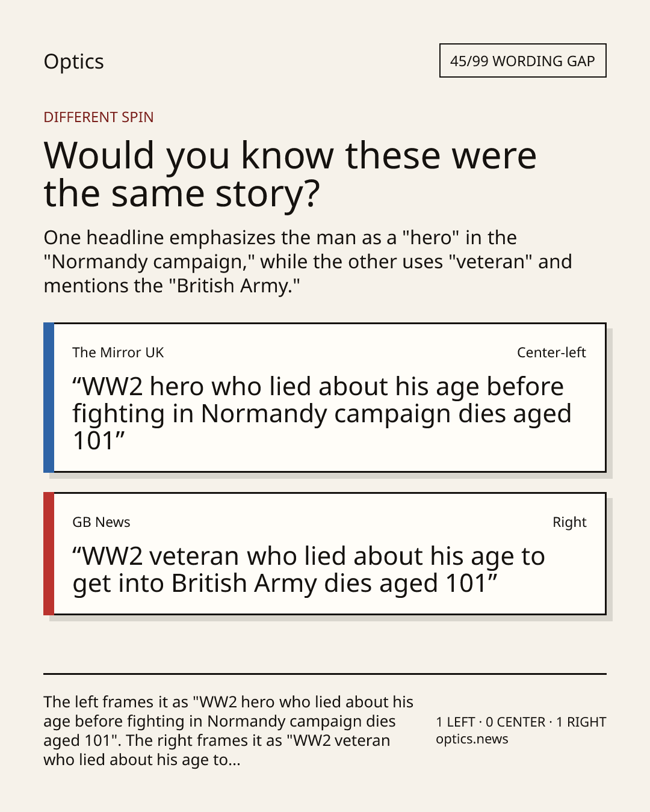Viewport: 650px width, 812px height.
Task: Click the 'WW2 hero who lied' headline text
Action: [x=322, y=413]
